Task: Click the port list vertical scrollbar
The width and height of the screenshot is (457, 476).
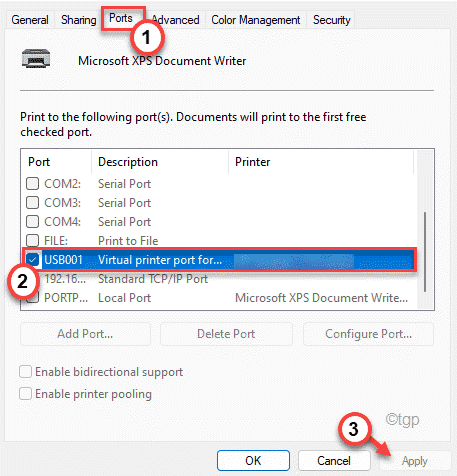Action: [x=425, y=252]
